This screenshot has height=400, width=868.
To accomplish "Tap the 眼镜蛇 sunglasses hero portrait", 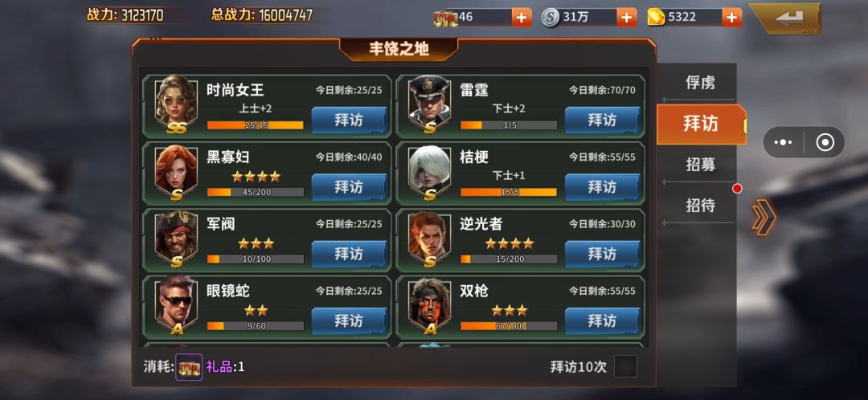I will (176, 305).
